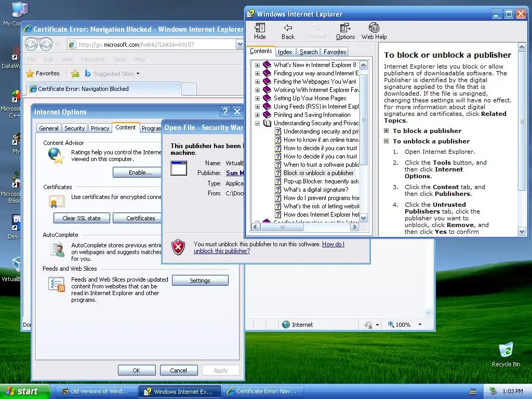Click the keyboard icon in system tray
Viewport: 532px width, 399px height.
click(473, 392)
